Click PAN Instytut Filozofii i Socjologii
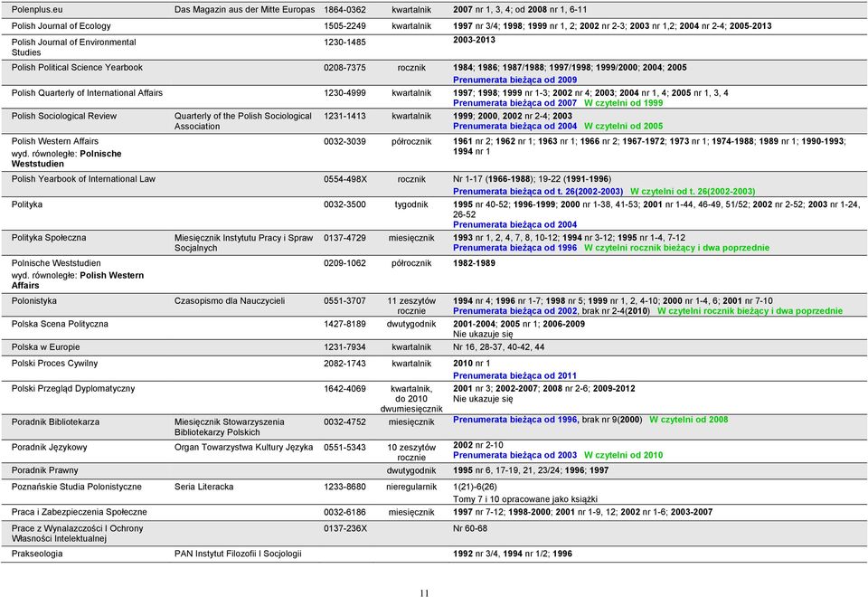 click(238, 554)
